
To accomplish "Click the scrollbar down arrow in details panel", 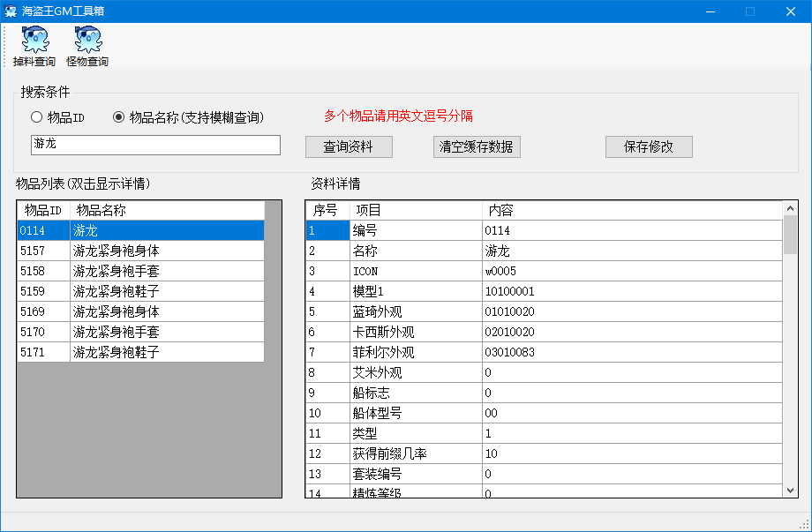I will 787,488.
